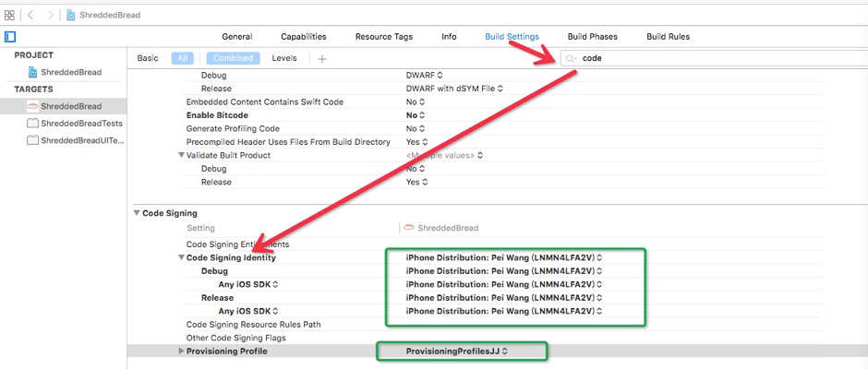Show Basic build settings
This screenshot has width=868, height=369.
(x=148, y=58)
